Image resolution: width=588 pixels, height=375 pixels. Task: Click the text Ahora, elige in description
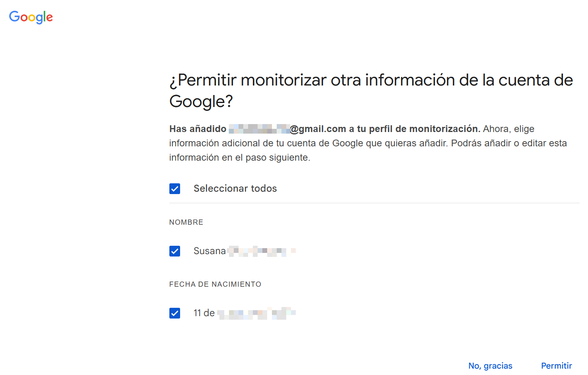[508, 129]
